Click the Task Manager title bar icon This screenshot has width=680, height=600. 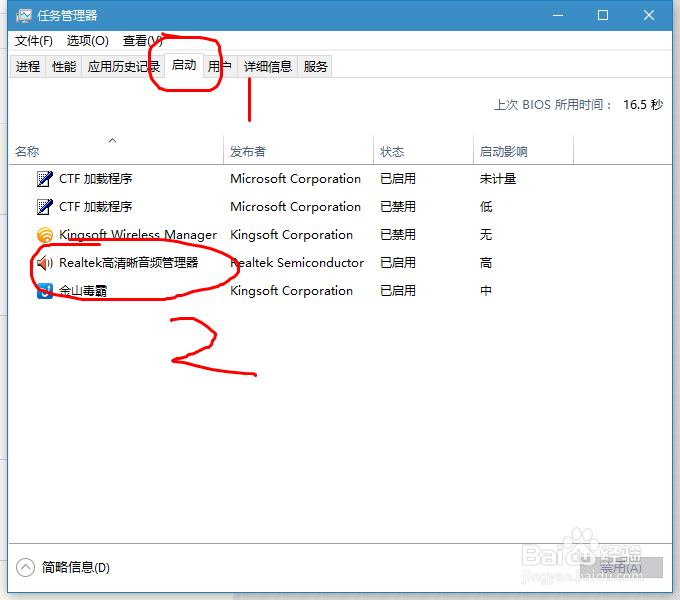pos(23,16)
